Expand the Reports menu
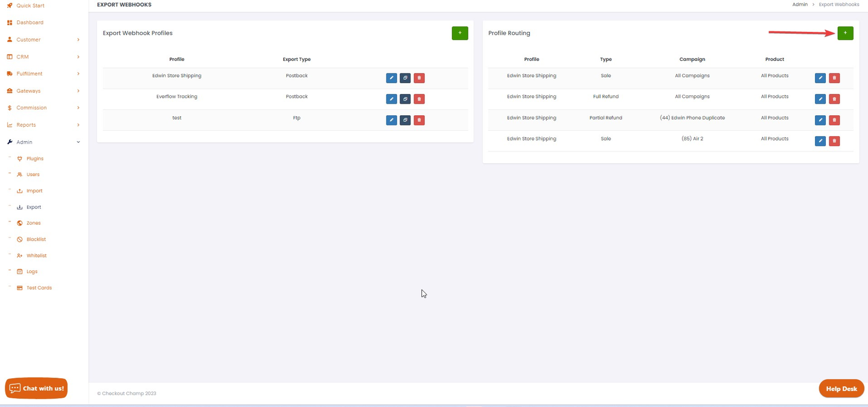 click(x=42, y=125)
